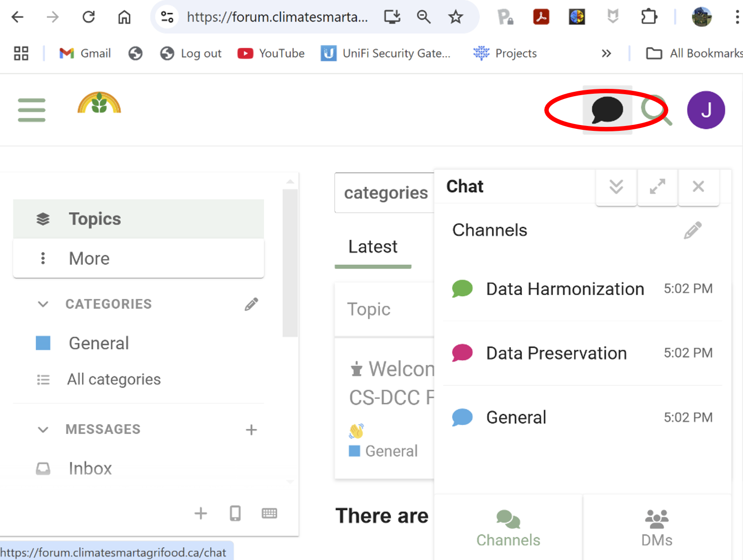Open the YouTube bookmark
The height and width of the screenshot is (560, 743).
pyautogui.click(x=271, y=53)
